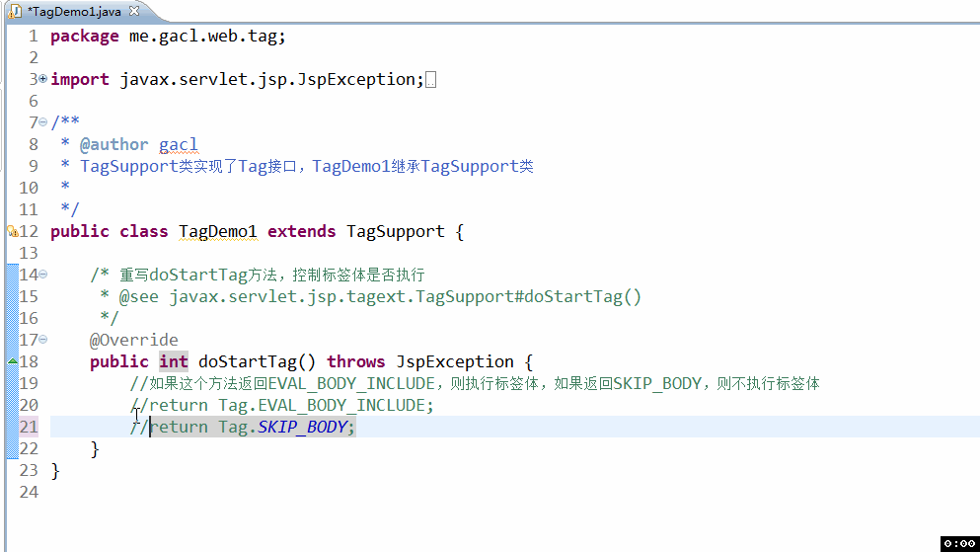The height and width of the screenshot is (552, 980).
Task: Select the TagDemo1.java tab
Action: (74, 11)
